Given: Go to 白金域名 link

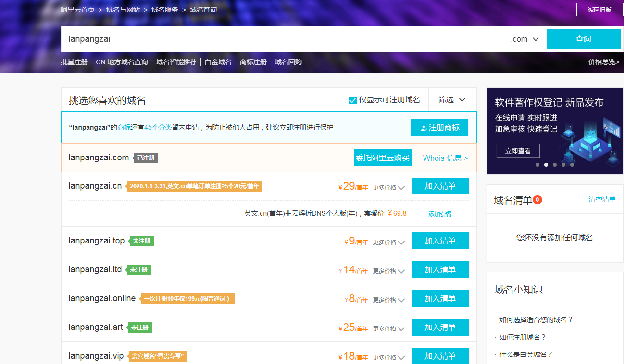Looking at the screenshot, I should [218, 62].
